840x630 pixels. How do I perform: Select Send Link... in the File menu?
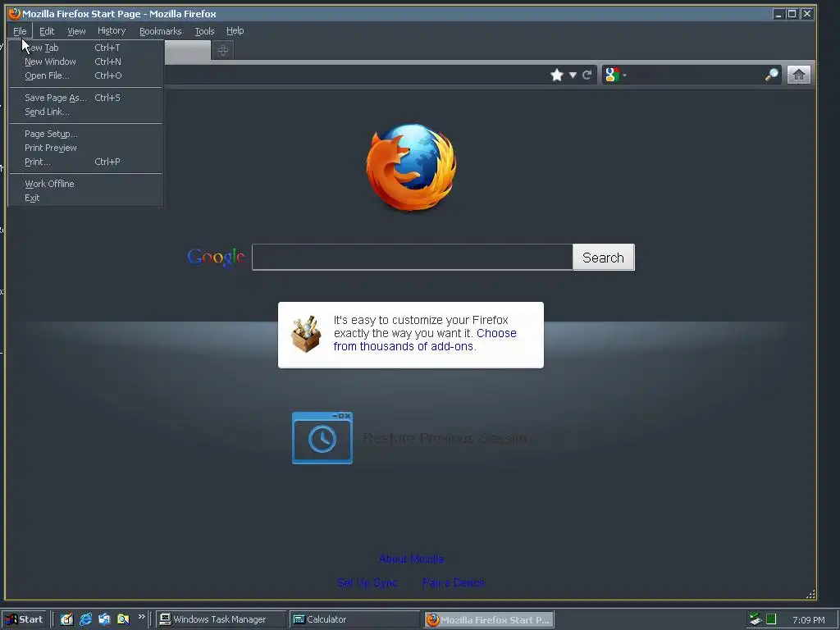[85, 112]
